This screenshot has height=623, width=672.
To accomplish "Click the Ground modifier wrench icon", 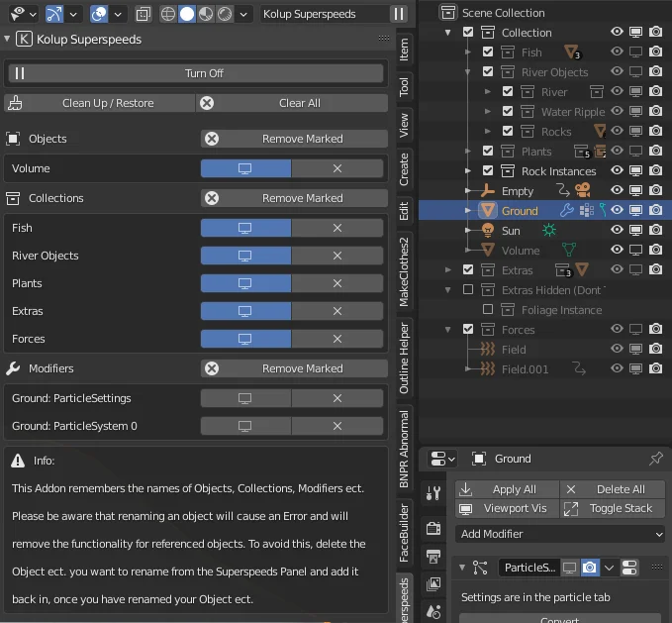I will [566, 210].
